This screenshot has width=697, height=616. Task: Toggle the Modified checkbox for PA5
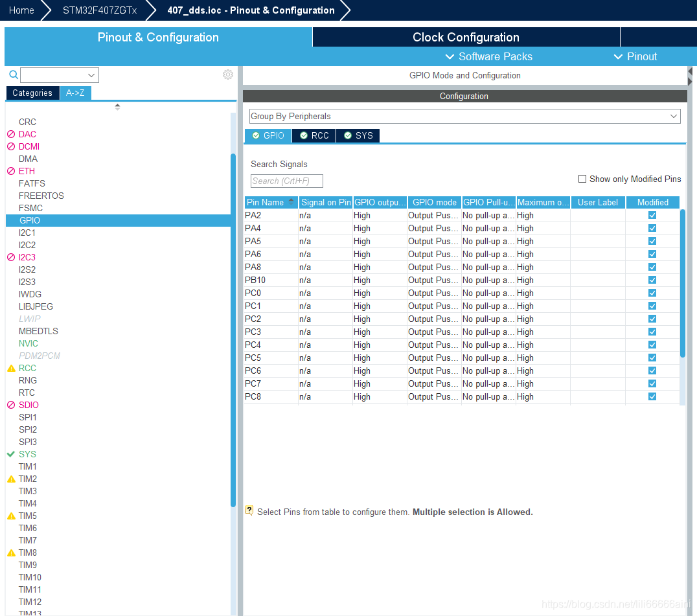pyautogui.click(x=652, y=241)
